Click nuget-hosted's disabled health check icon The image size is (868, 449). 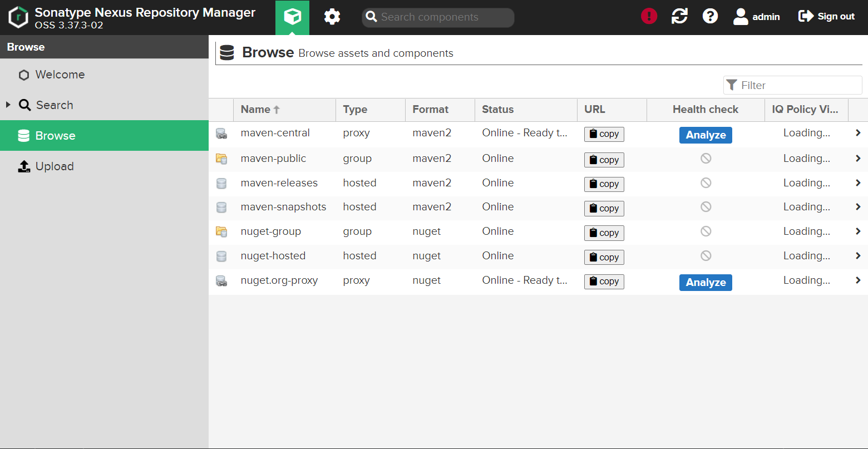click(x=706, y=255)
